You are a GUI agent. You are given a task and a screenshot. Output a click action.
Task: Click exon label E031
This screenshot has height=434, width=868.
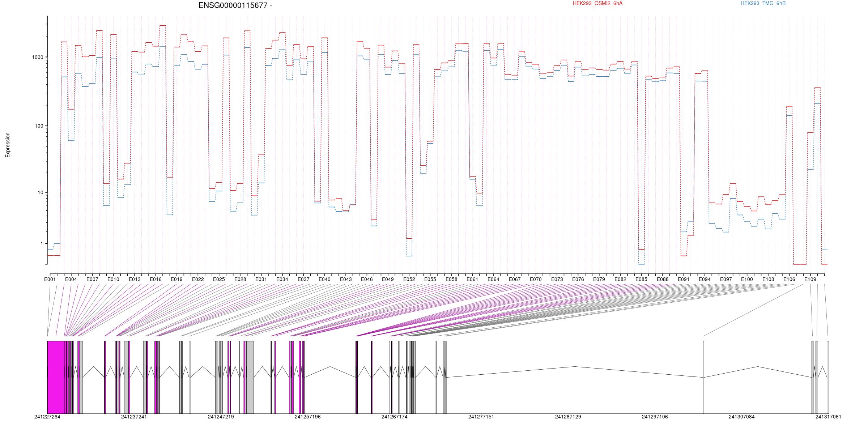tap(261, 280)
